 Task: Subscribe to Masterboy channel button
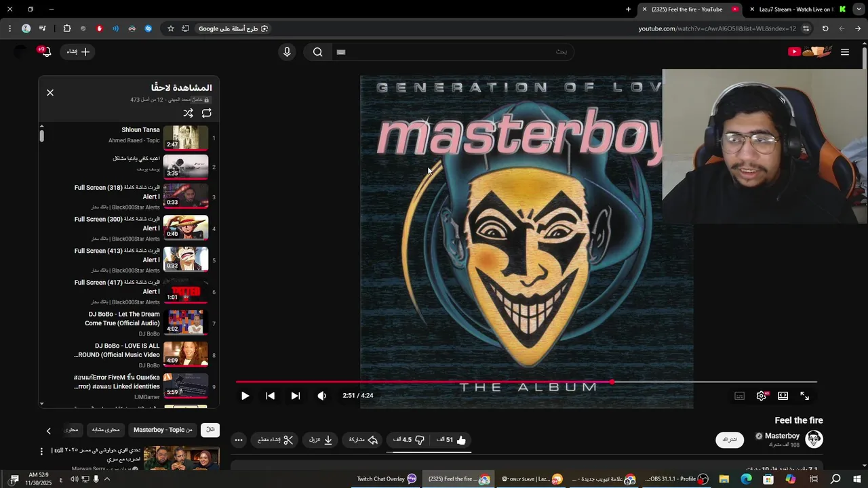pyautogui.click(x=730, y=439)
